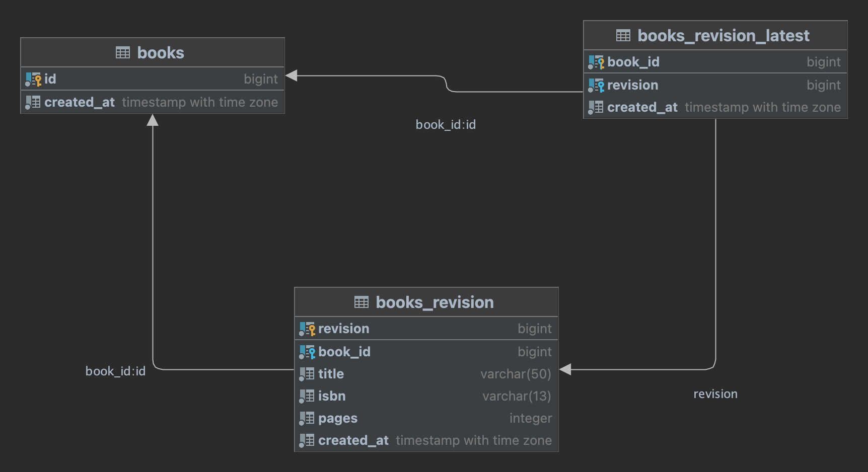Click the book_id:id label below books_revision_latest link
This screenshot has width=868, height=472.
coord(446,125)
